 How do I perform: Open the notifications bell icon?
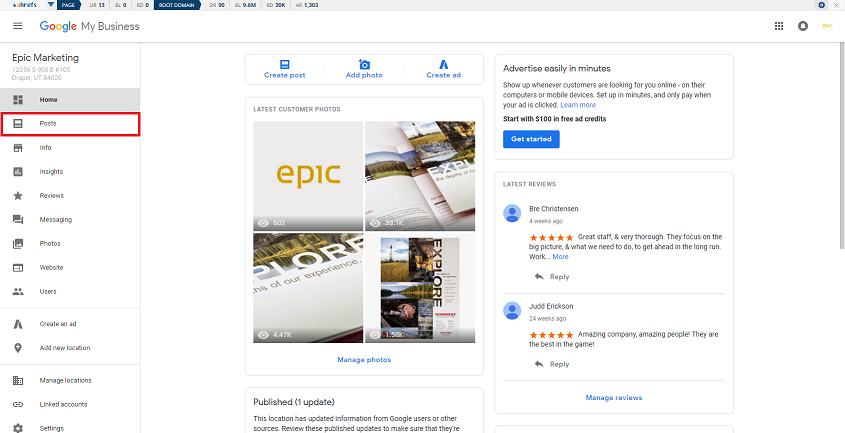[x=803, y=26]
